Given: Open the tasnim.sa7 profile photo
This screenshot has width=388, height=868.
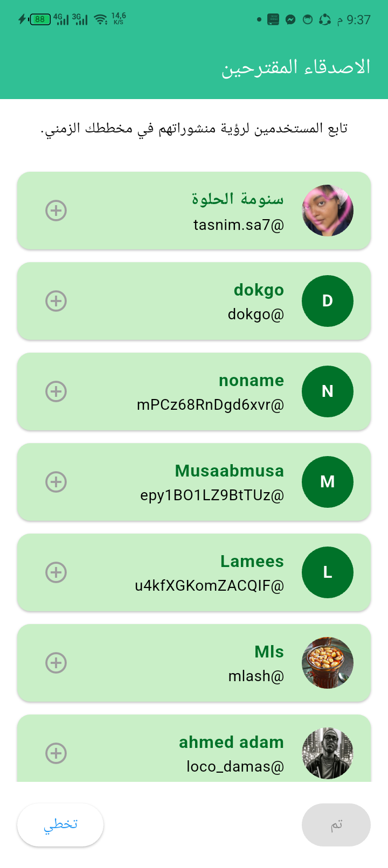Looking at the screenshot, I should tap(328, 211).
